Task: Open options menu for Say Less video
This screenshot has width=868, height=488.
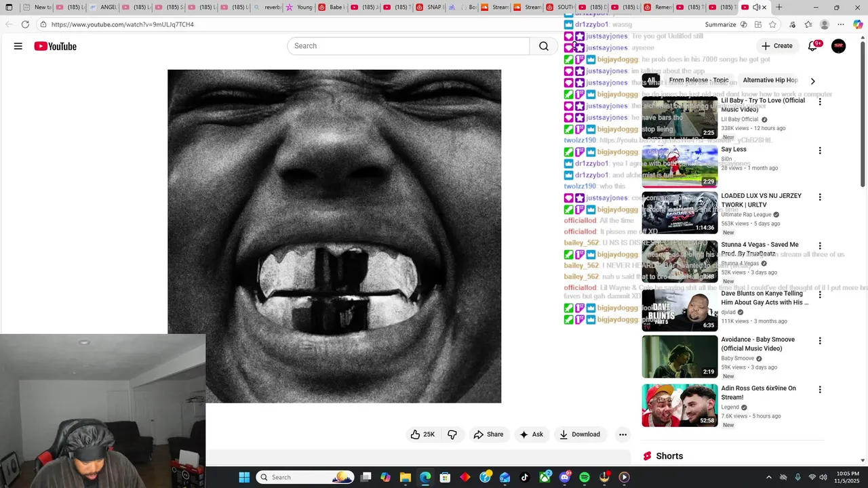Action: coord(820,150)
